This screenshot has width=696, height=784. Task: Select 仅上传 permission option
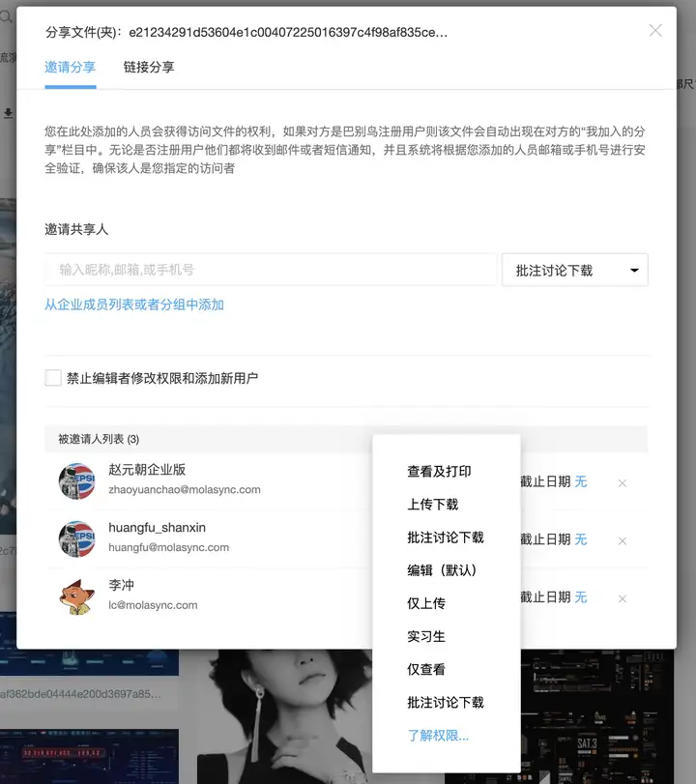426,603
